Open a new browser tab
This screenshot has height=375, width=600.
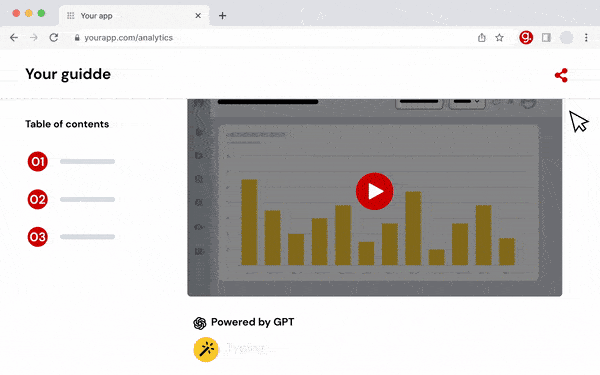(x=222, y=16)
